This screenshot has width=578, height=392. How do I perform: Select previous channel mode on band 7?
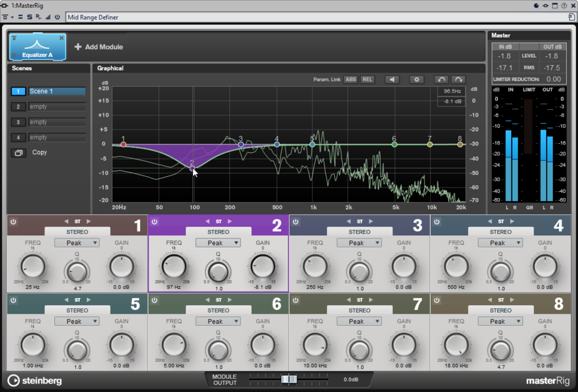(348, 300)
